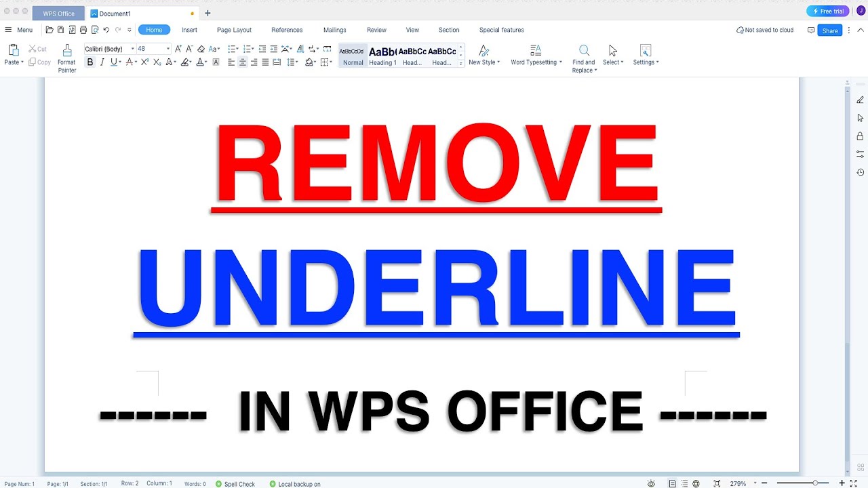Open the Insert tab
This screenshot has height=488, width=868.
pyautogui.click(x=189, y=30)
